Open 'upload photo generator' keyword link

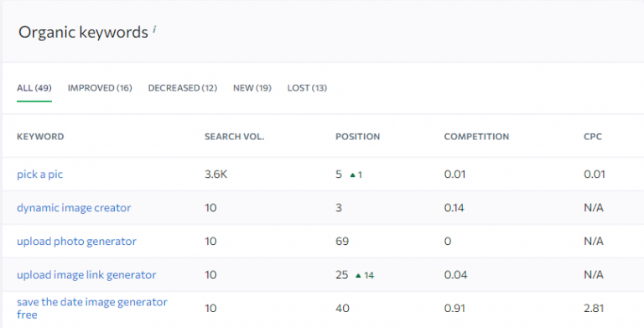pos(76,242)
